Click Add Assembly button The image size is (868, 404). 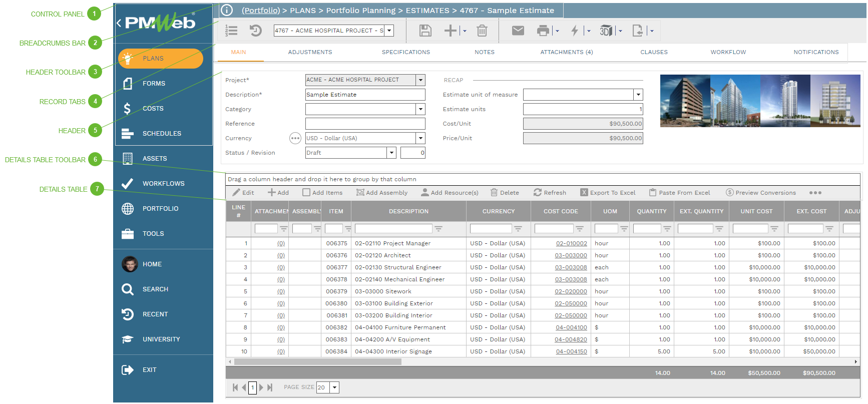pyautogui.click(x=382, y=193)
